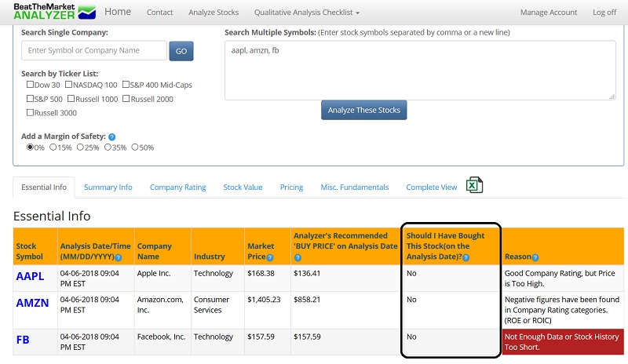Image resolution: width=628 pixels, height=364 pixels.
Task: Select the 35% margin of safety radio
Action: click(x=108, y=147)
